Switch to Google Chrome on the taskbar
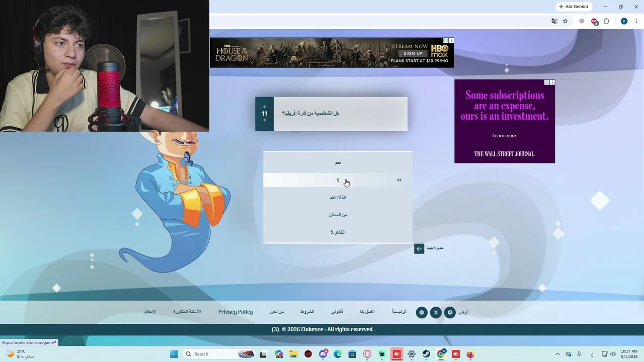The image size is (644, 362). click(x=441, y=354)
